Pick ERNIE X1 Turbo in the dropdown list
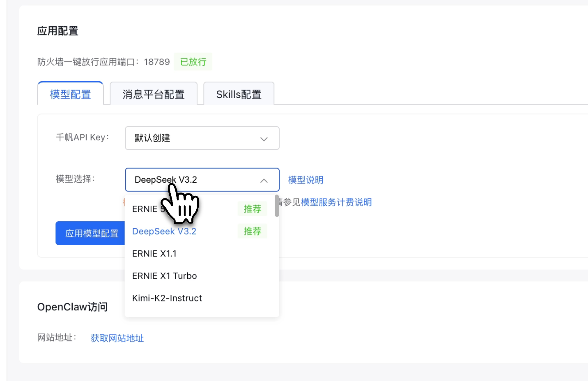This screenshot has width=588, height=381. (x=164, y=275)
